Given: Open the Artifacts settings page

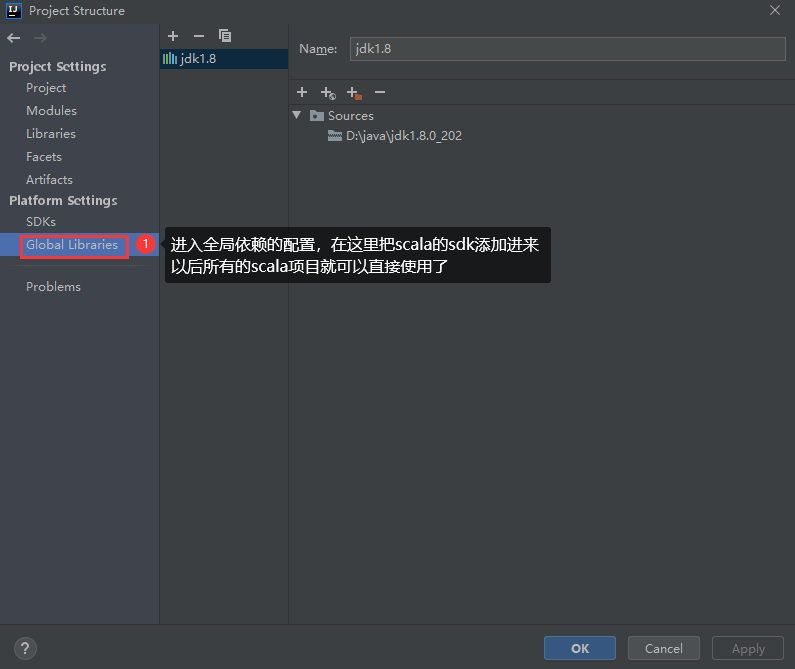Looking at the screenshot, I should pos(49,180).
